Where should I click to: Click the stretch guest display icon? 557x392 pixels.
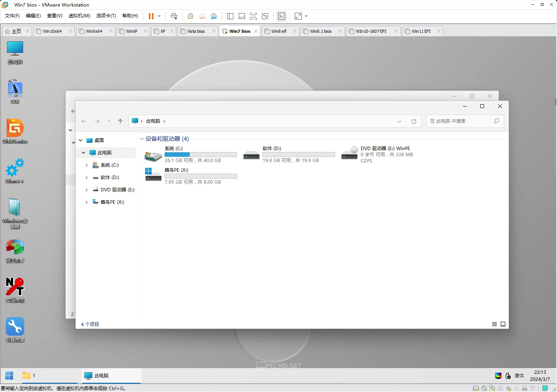pos(298,16)
